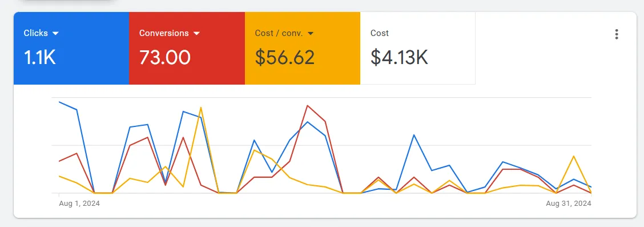Expand the Clicks metric dropdown arrow

(55, 33)
